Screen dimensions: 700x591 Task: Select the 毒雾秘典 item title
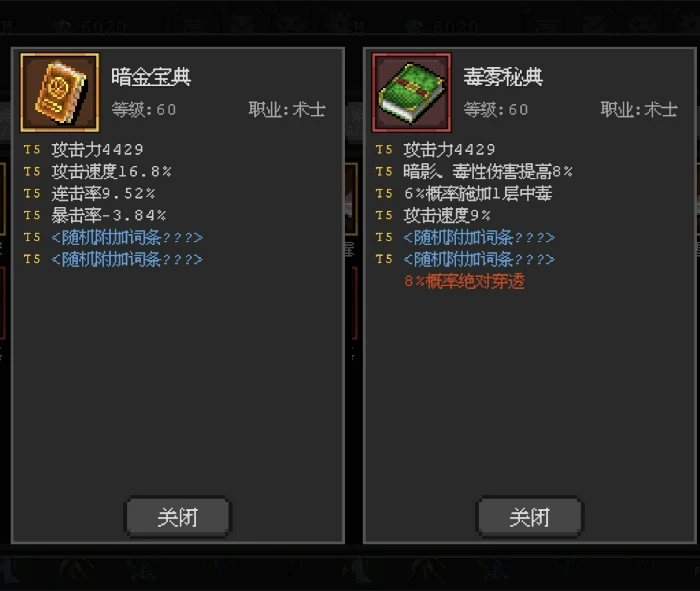(x=503, y=77)
